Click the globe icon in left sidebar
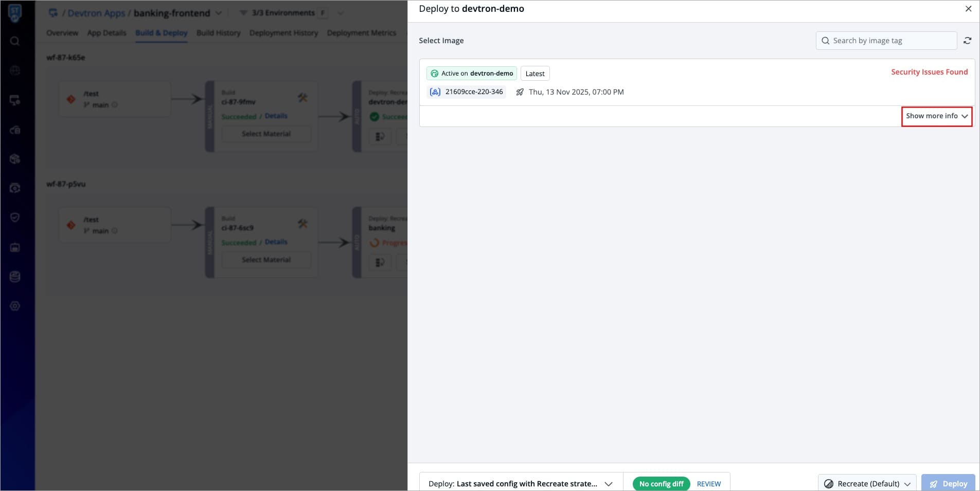Viewport: 980px width, 491px height. pyautogui.click(x=15, y=70)
